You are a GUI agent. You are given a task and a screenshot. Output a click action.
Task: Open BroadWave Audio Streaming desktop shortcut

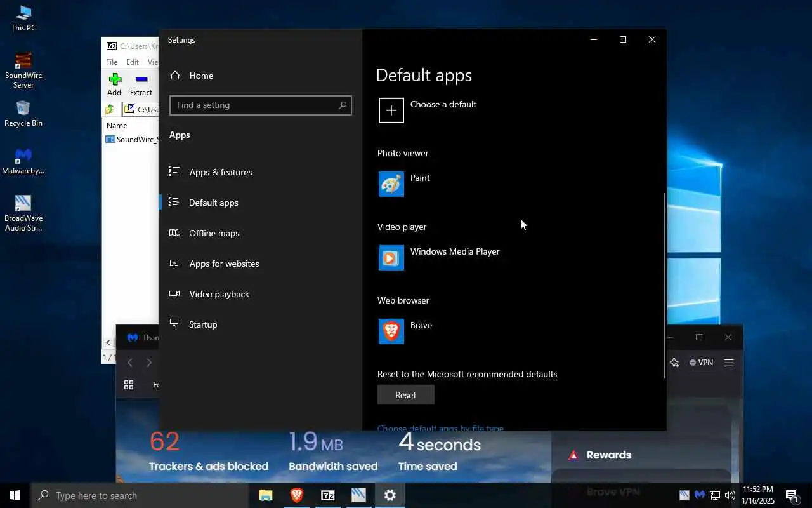(23, 213)
